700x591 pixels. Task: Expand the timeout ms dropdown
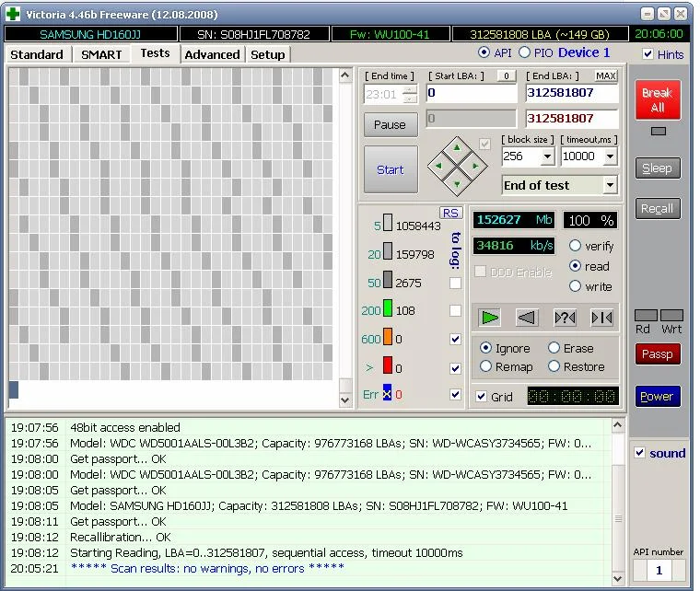(609, 157)
